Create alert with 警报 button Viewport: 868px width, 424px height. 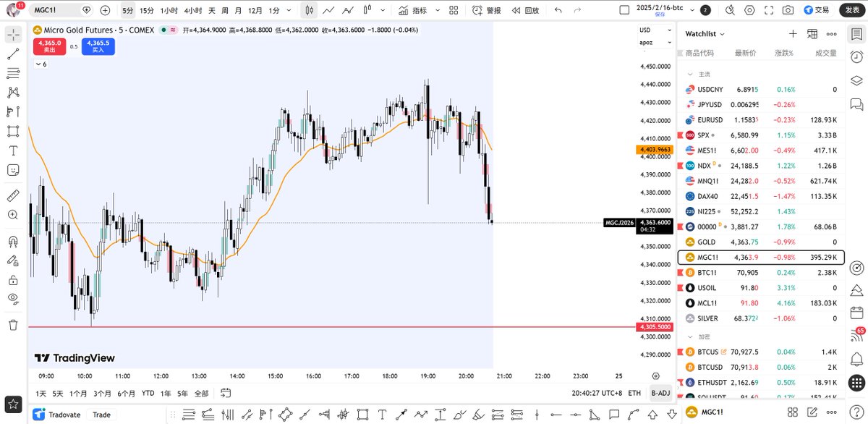[x=487, y=10]
